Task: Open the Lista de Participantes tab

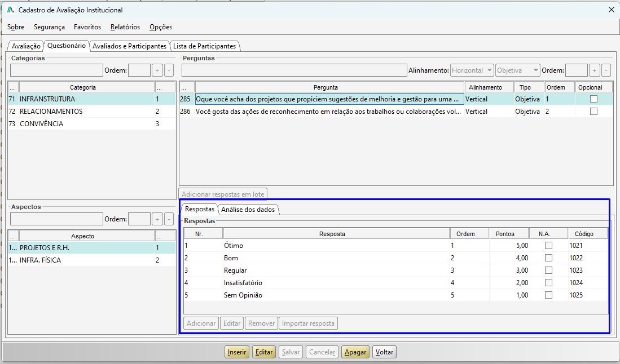Action: pyautogui.click(x=204, y=46)
